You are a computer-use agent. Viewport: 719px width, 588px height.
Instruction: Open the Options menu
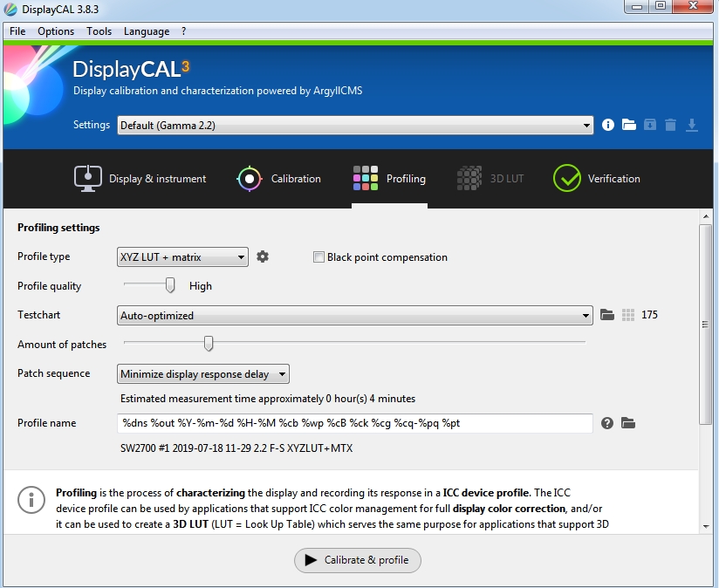(x=56, y=31)
